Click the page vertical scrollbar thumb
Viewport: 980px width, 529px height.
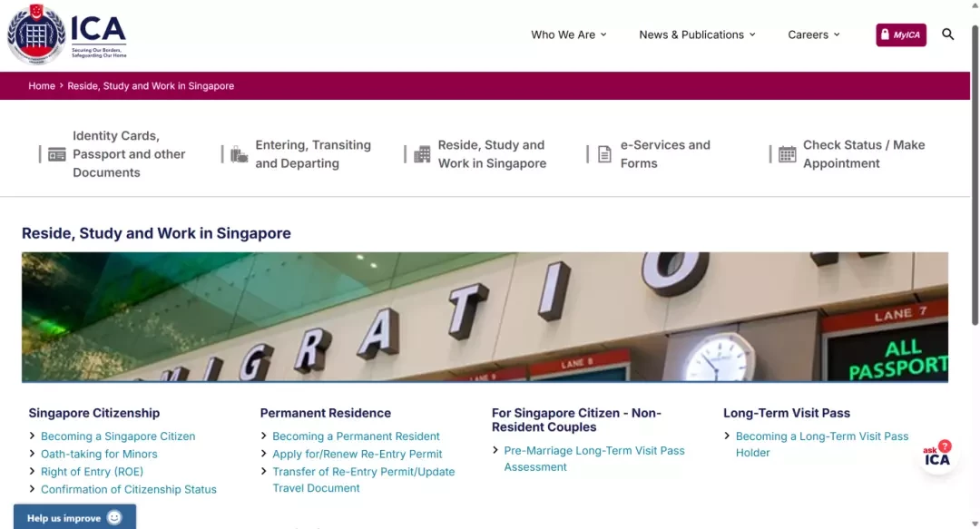975,175
